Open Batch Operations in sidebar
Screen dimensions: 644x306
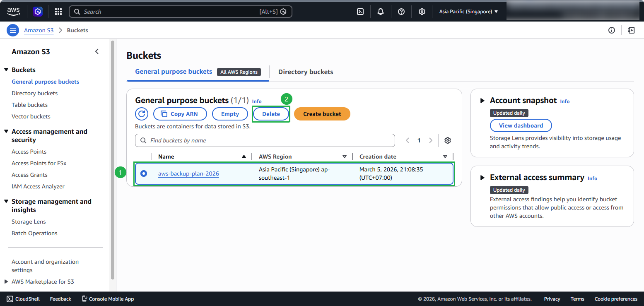[35, 233]
